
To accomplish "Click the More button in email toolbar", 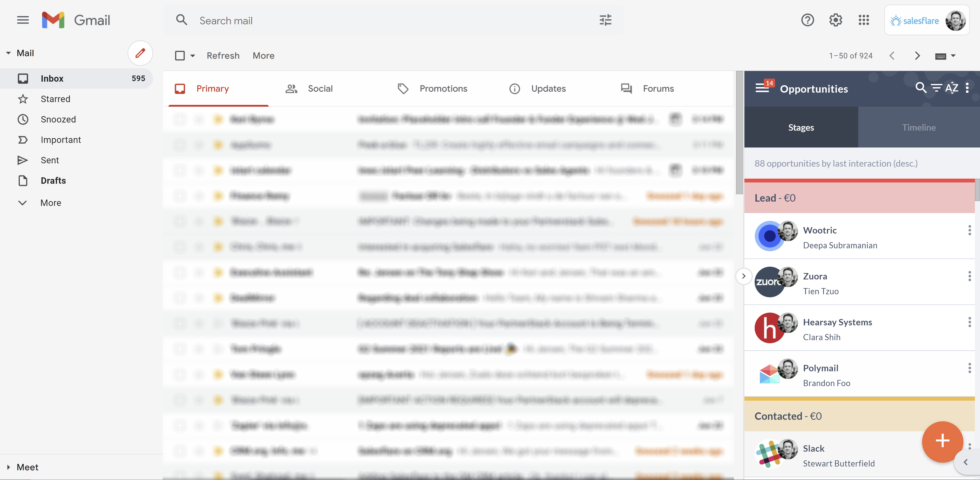I will [x=263, y=55].
